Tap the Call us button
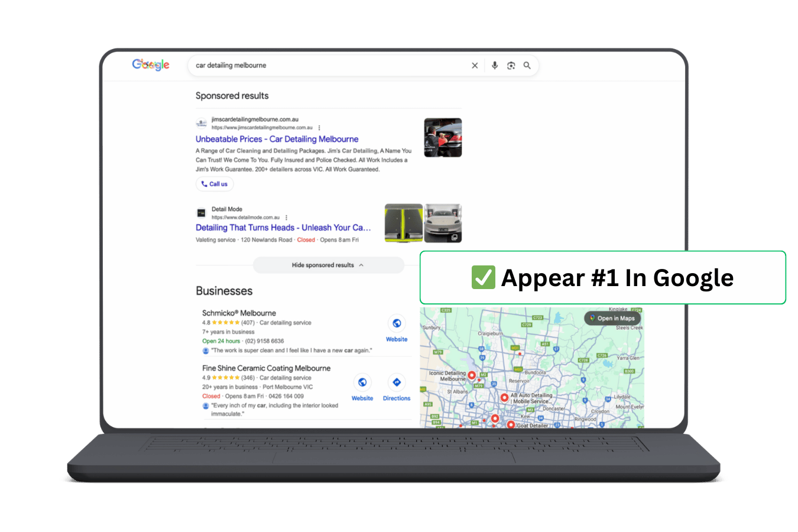The image size is (798, 532). 215,184
